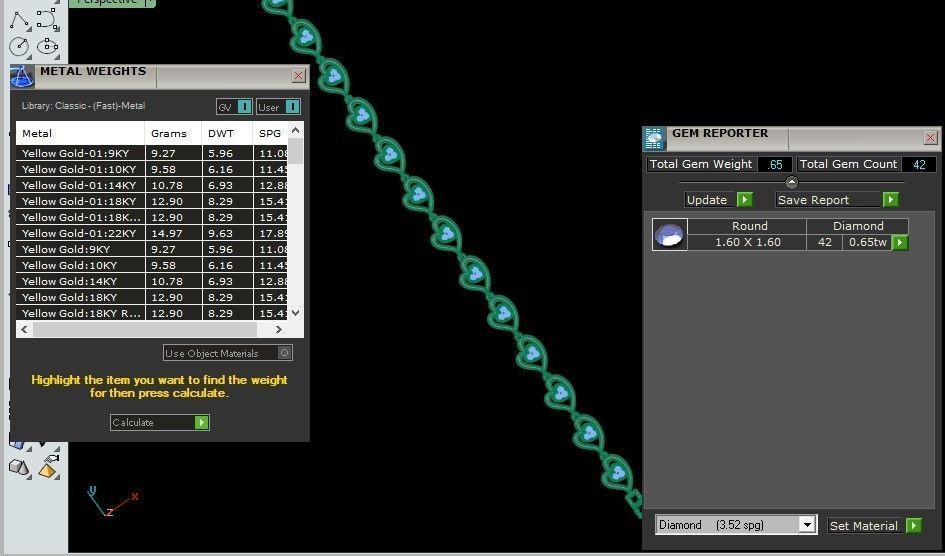
Task: Select the Yellow Gold:14KY row
Action: [152, 281]
